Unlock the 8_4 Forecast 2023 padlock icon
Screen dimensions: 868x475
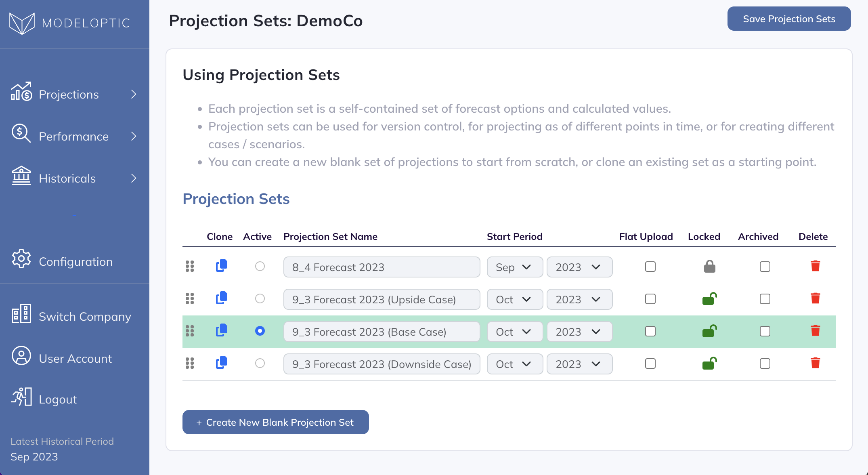[x=709, y=266]
